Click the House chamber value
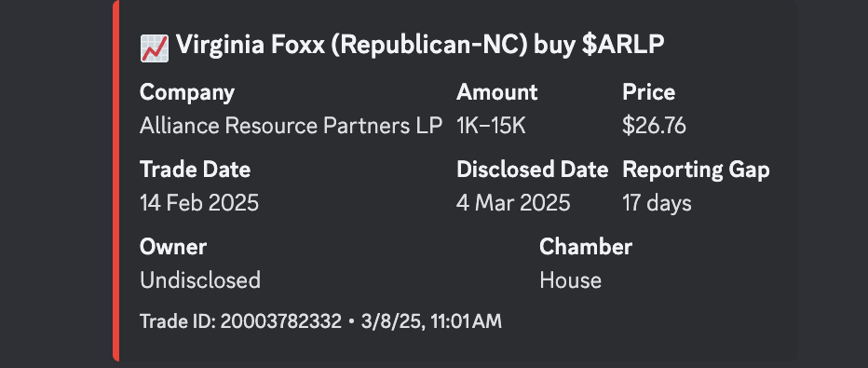 pyautogui.click(x=570, y=280)
